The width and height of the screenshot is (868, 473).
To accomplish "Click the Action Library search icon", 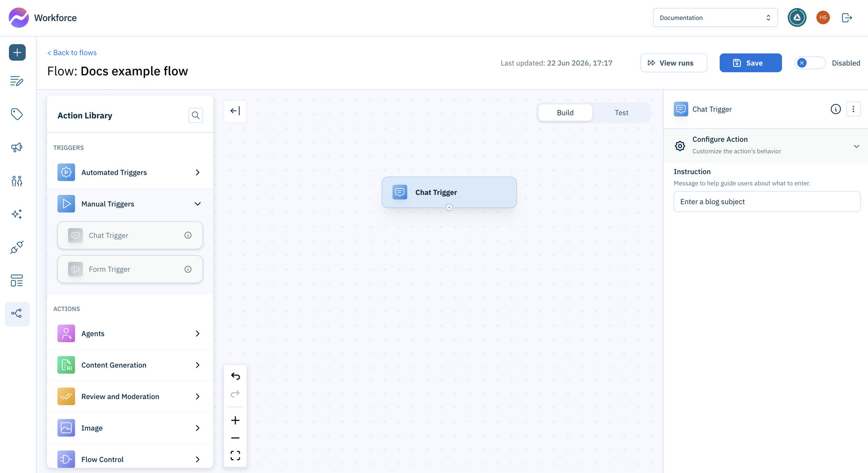I will 196,115.
